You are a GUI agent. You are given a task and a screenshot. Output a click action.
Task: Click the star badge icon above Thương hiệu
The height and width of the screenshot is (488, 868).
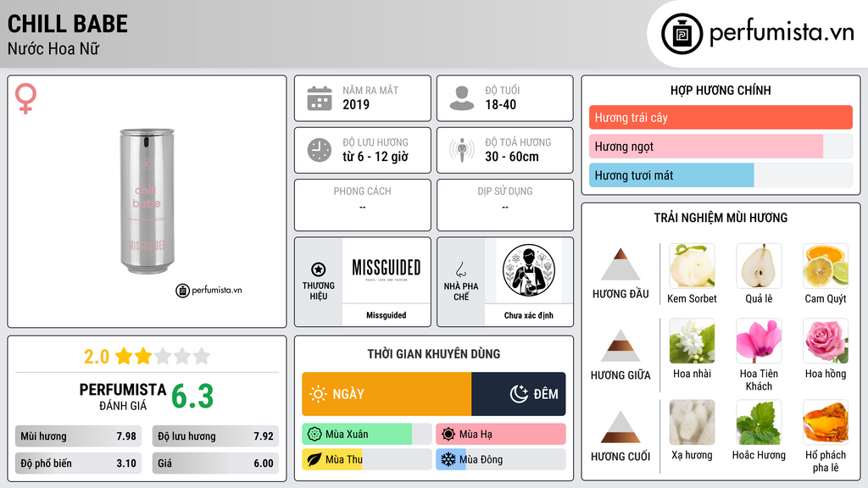[319, 269]
